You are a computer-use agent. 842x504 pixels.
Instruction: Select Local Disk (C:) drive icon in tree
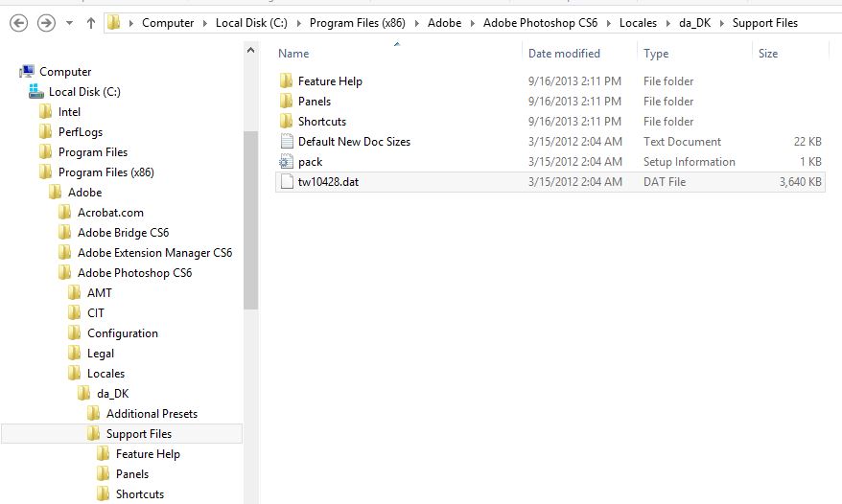pyautogui.click(x=36, y=91)
